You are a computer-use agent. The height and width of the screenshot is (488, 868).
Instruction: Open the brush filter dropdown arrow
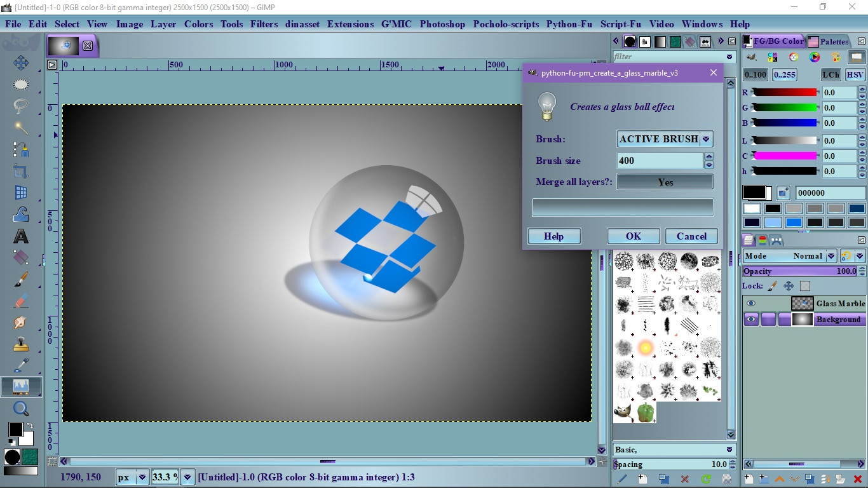tap(730, 57)
